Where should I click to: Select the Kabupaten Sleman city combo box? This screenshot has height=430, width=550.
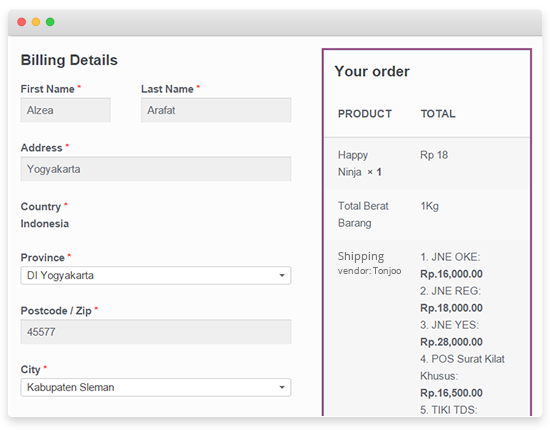pyautogui.click(x=156, y=387)
